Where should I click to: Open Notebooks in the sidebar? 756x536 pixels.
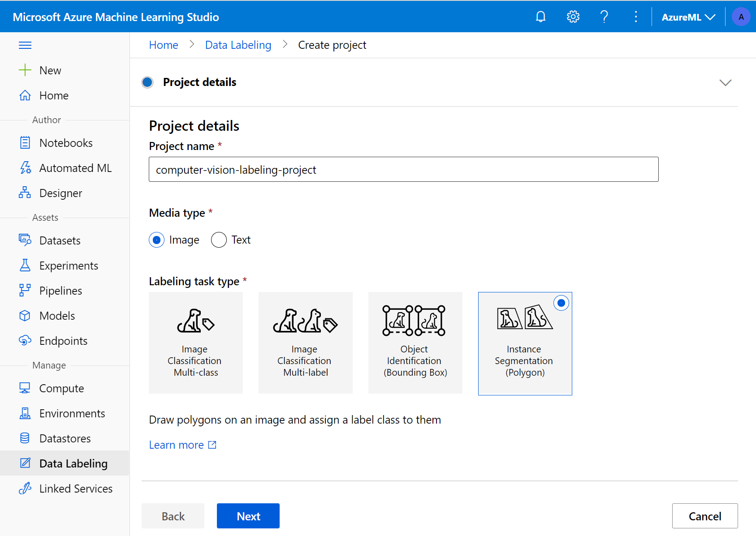coord(66,143)
